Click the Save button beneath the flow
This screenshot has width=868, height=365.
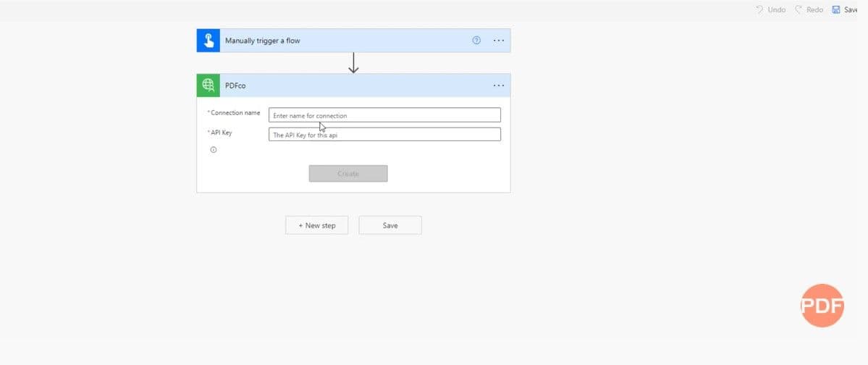click(x=390, y=225)
